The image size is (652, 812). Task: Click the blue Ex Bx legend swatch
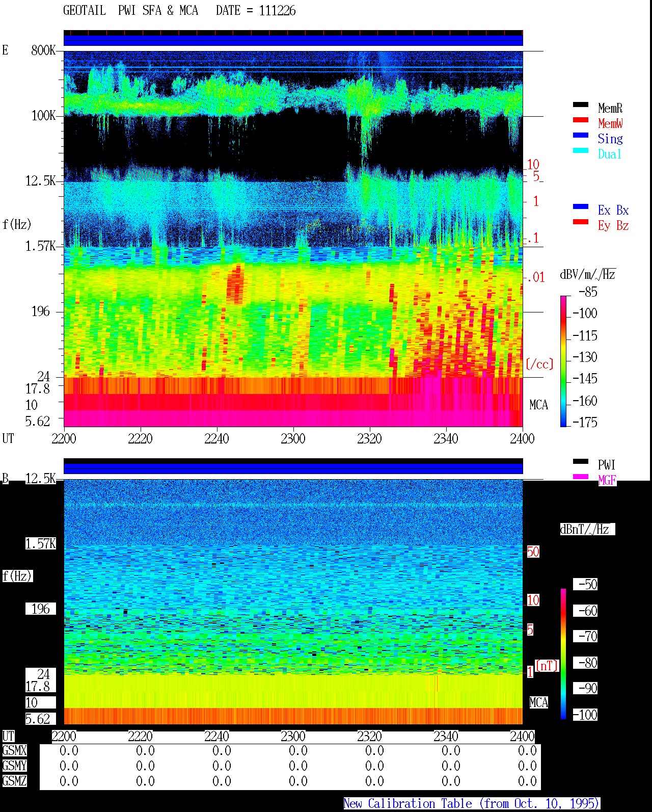581,207
